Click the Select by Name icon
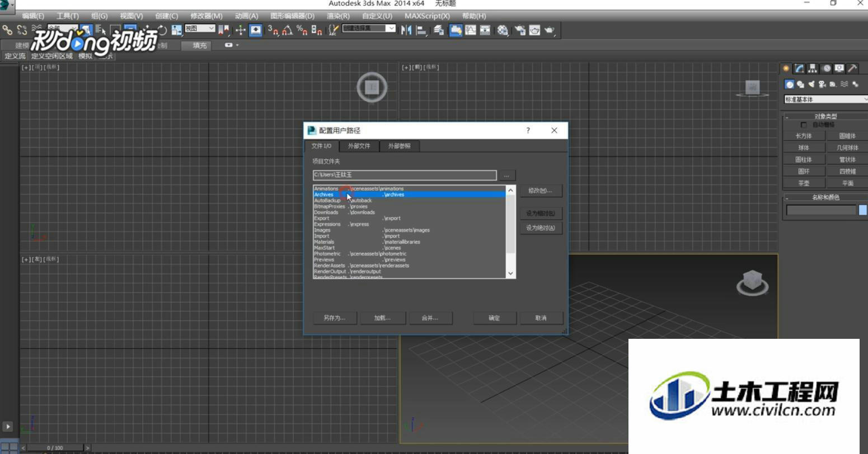 point(101,30)
